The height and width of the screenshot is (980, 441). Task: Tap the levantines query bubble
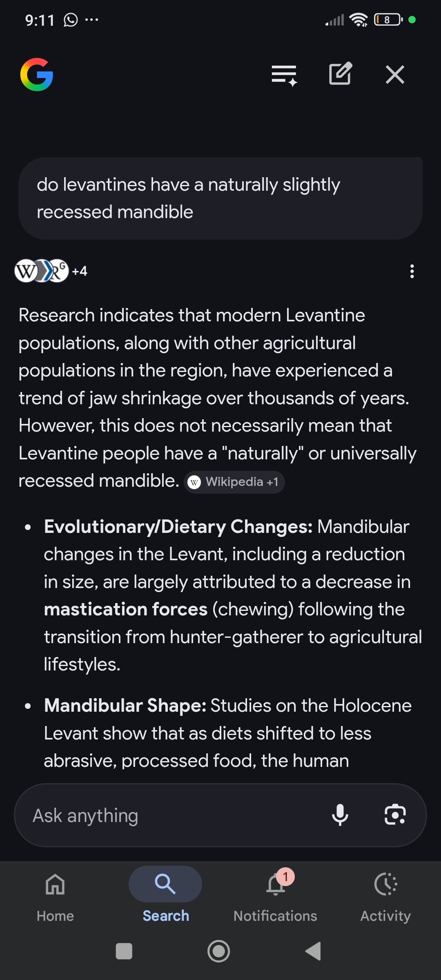click(x=220, y=198)
